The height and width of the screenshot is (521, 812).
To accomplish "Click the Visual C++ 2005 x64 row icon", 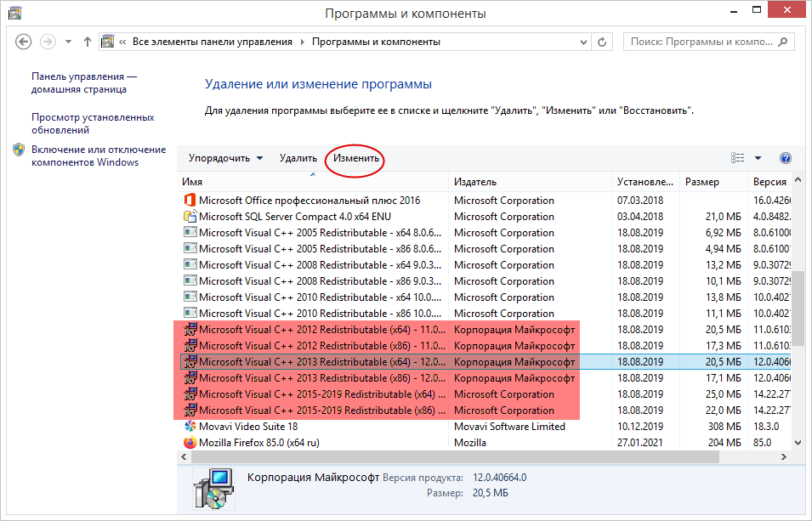I will click(x=190, y=233).
